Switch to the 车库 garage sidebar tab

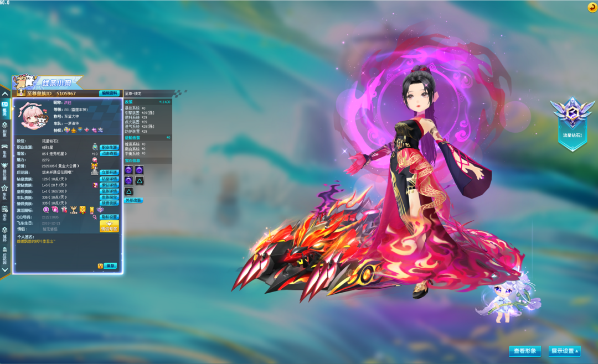(4, 150)
